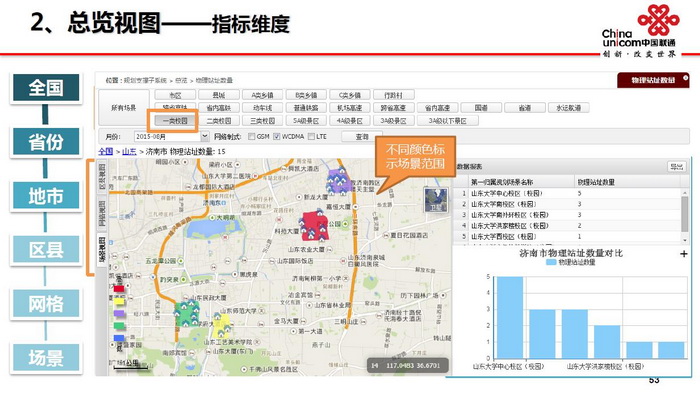Click the green campus area marker on map
This screenshot has width=700, height=393.
tap(187, 313)
